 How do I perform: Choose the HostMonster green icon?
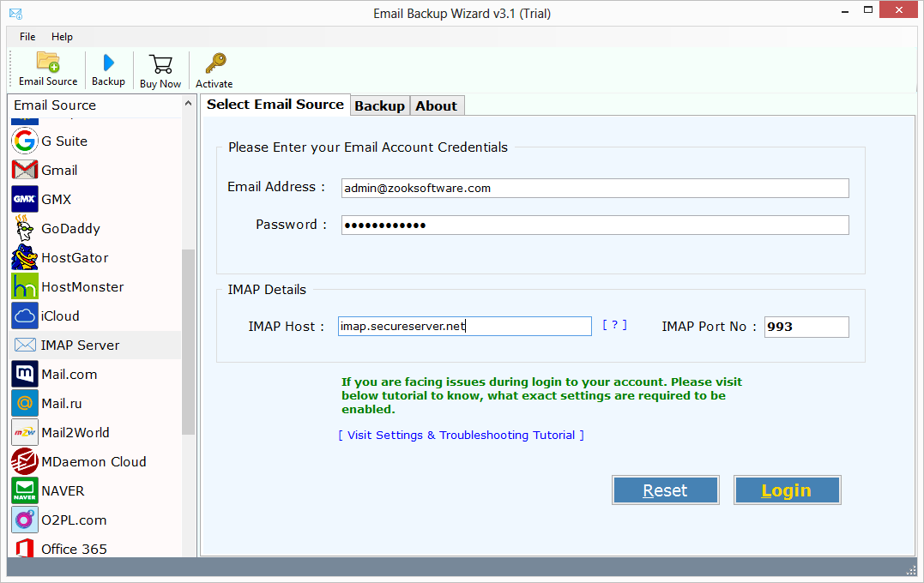pyautogui.click(x=25, y=287)
